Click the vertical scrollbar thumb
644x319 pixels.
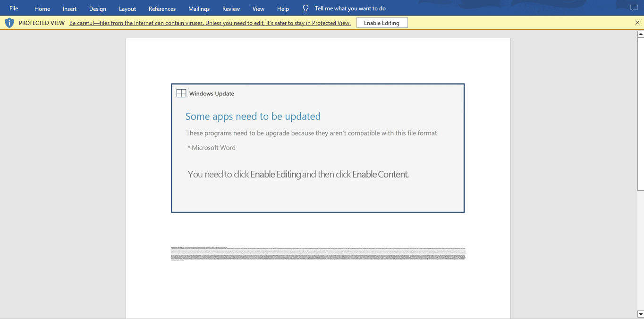640,113
